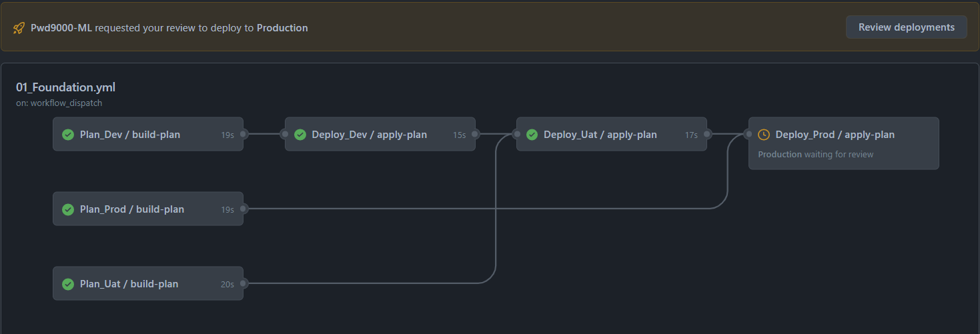Screen dimensions: 980x334
Task: Click input connector dot of Deploy_Dev job
Action: tap(285, 134)
